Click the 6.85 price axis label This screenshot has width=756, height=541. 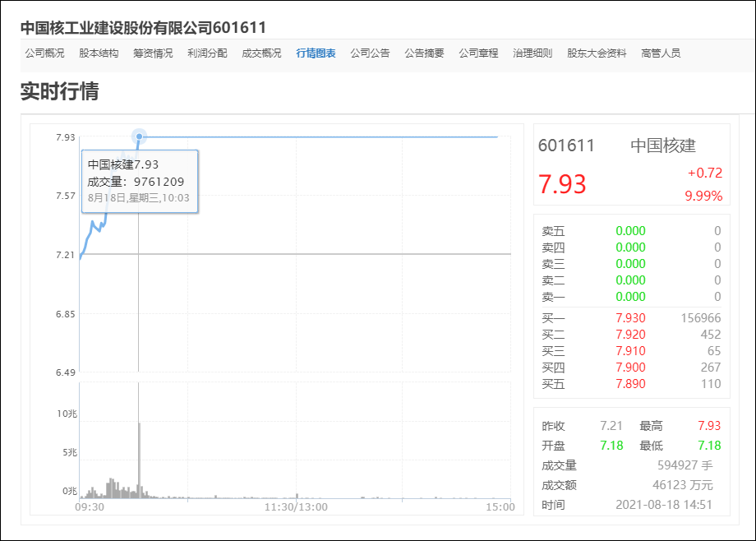click(x=66, y=314)
